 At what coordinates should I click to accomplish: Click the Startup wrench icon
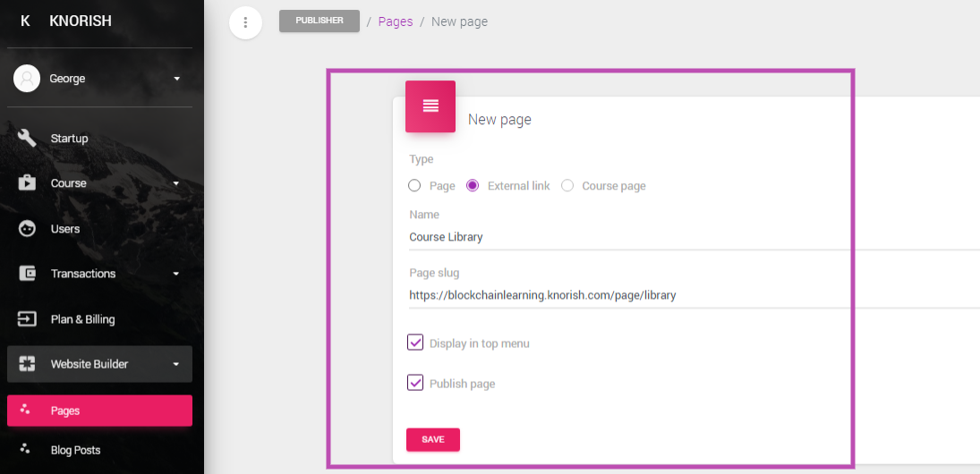coord(27,138)
